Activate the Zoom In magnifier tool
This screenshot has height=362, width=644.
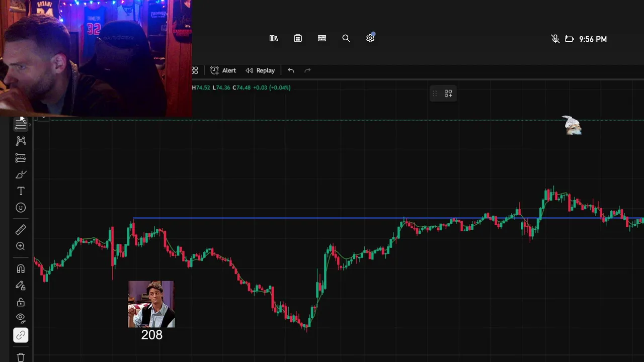point(21,246)
